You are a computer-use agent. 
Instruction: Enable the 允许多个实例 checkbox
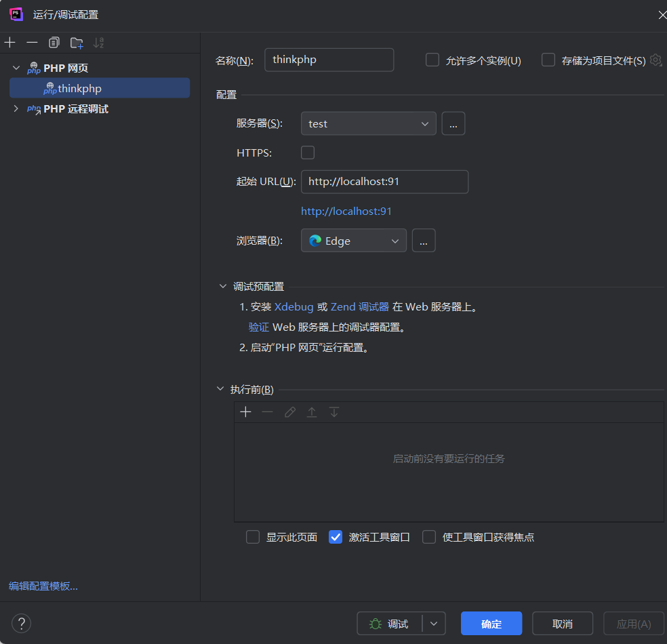432,60
